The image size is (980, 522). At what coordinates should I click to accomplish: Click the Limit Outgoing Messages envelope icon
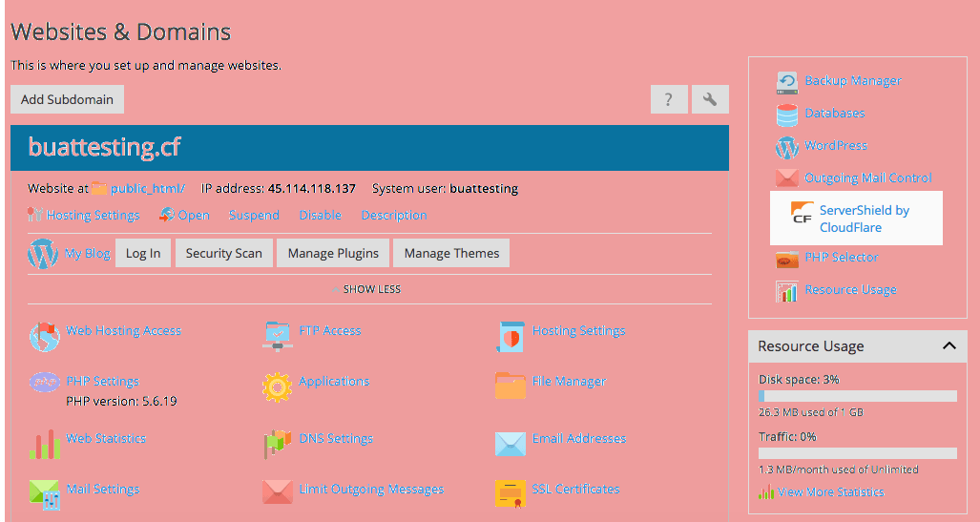(x=278, y=492)
